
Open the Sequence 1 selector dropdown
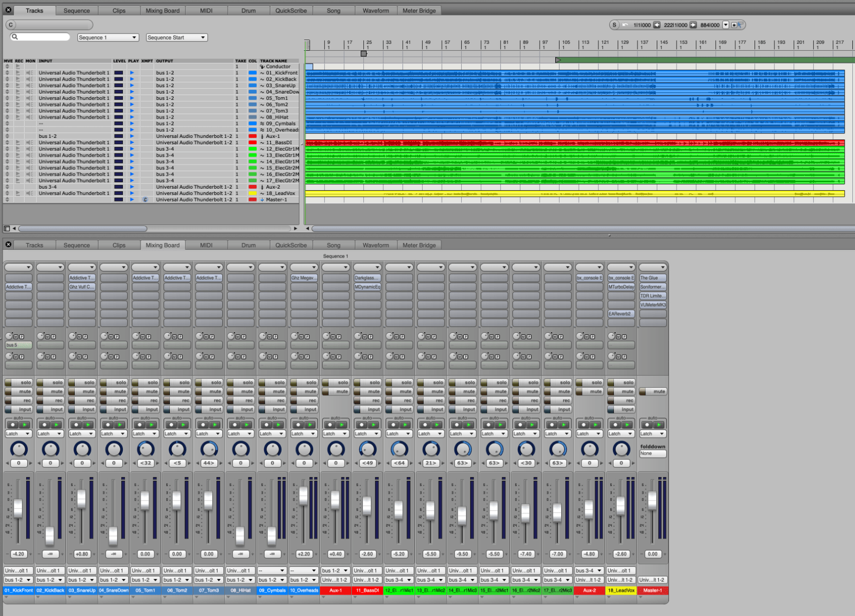tap(107, 37)
